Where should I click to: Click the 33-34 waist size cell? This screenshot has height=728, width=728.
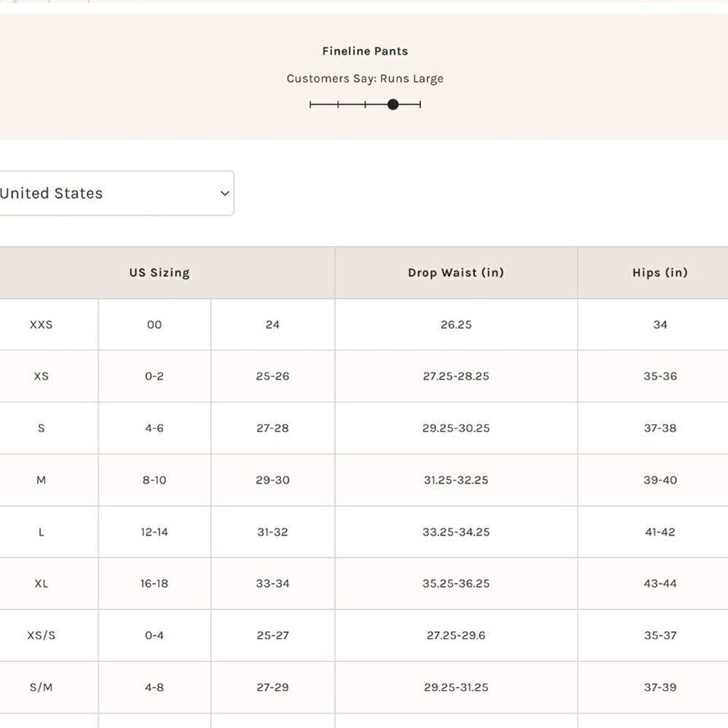(x=273, y=583)
